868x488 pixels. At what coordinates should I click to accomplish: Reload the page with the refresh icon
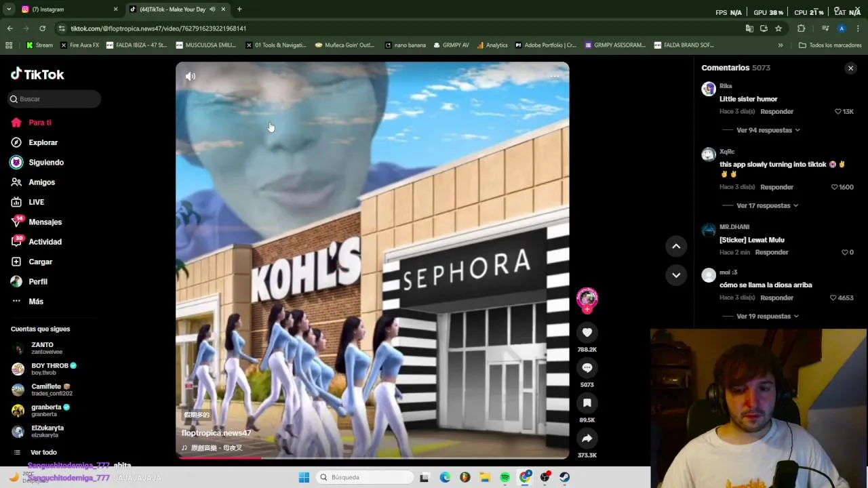(x=42, y=28)
